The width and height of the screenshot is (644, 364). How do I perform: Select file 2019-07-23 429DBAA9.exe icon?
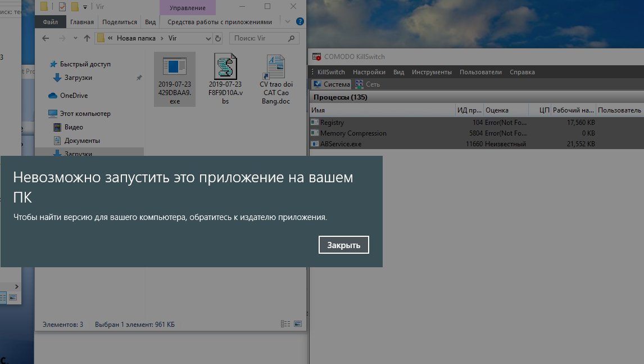(x=175, y=79)
